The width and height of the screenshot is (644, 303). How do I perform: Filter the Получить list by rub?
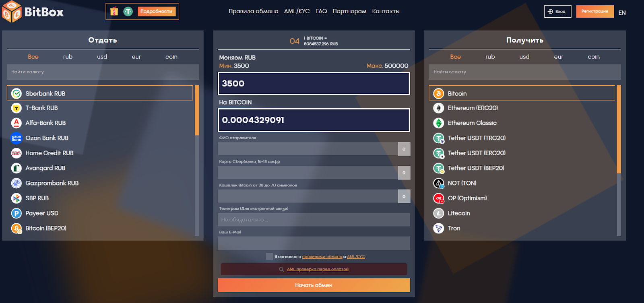pos(490,57)
